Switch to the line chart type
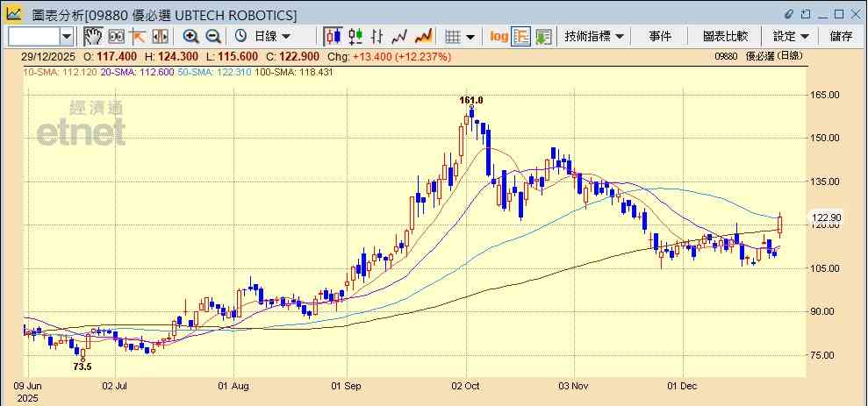This screenshot has width=868, height=406. pos(399,37)
